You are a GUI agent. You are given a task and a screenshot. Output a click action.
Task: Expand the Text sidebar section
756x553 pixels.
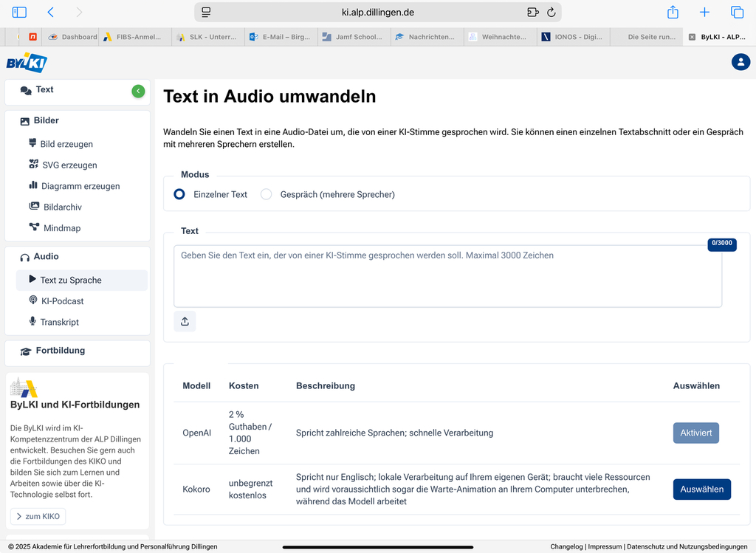coord(44,89)
